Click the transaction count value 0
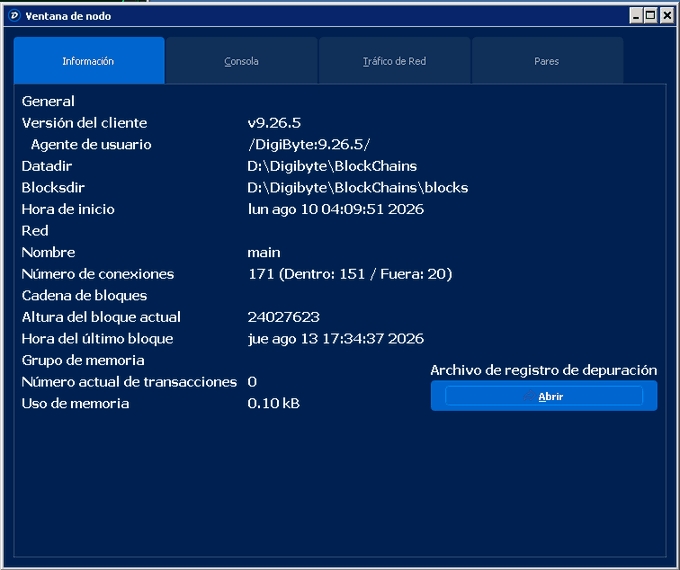 252,382
